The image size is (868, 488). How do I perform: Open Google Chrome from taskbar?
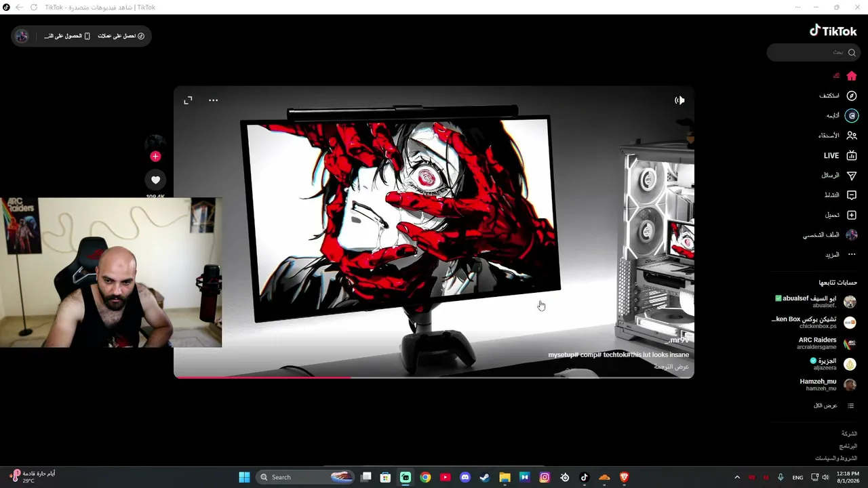tap(425, 477)
